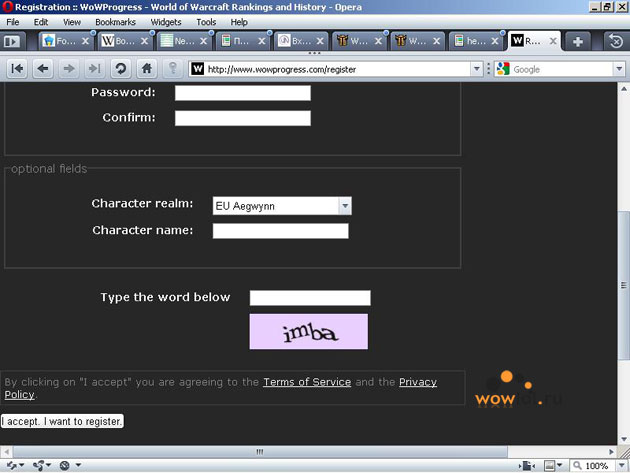Go to the Home page

pyautogui.click(x=147, y=69)
